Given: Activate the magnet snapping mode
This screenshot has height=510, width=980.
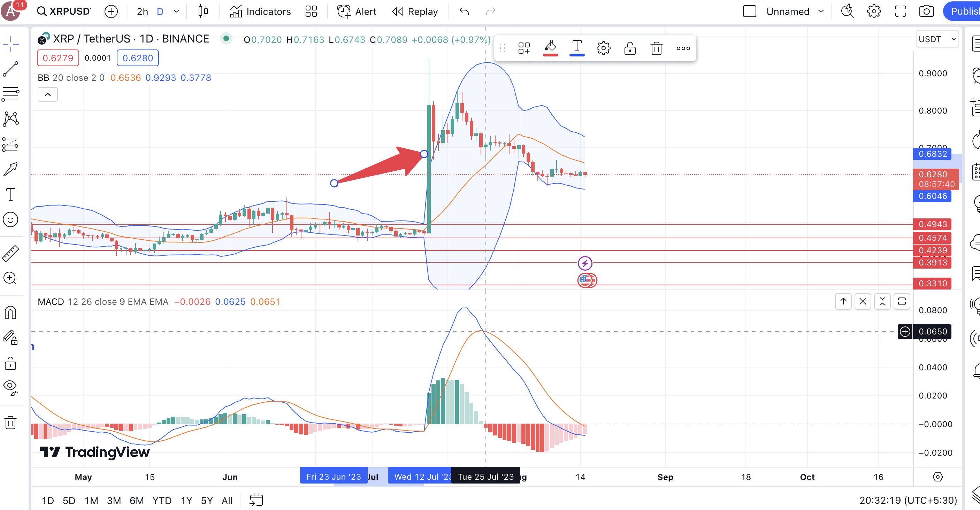Looking at the screenshot, I should coord(11,313).
